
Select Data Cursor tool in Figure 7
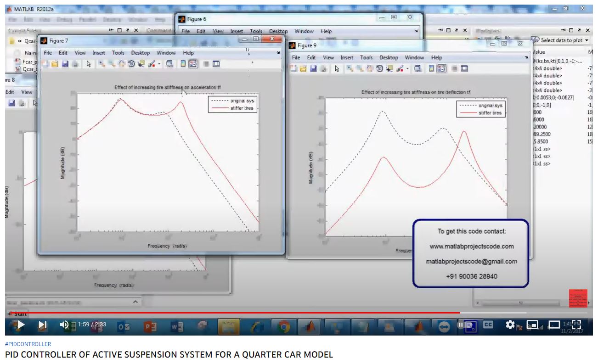coord(141,64)
